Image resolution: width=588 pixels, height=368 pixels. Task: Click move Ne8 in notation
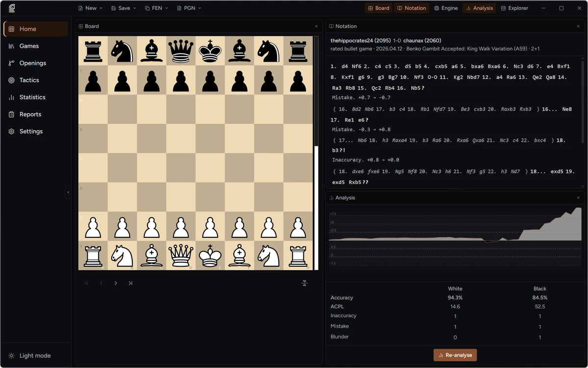pos(567,109)
